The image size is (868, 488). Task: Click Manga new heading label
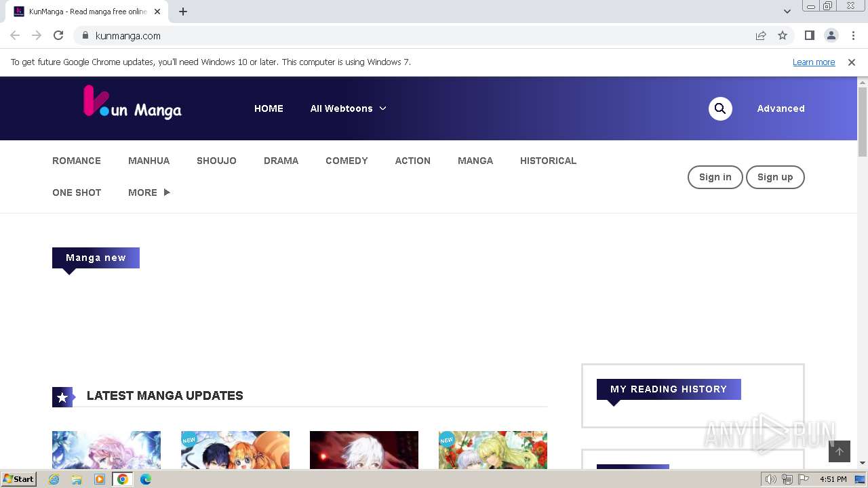click(x=96, y=258)
